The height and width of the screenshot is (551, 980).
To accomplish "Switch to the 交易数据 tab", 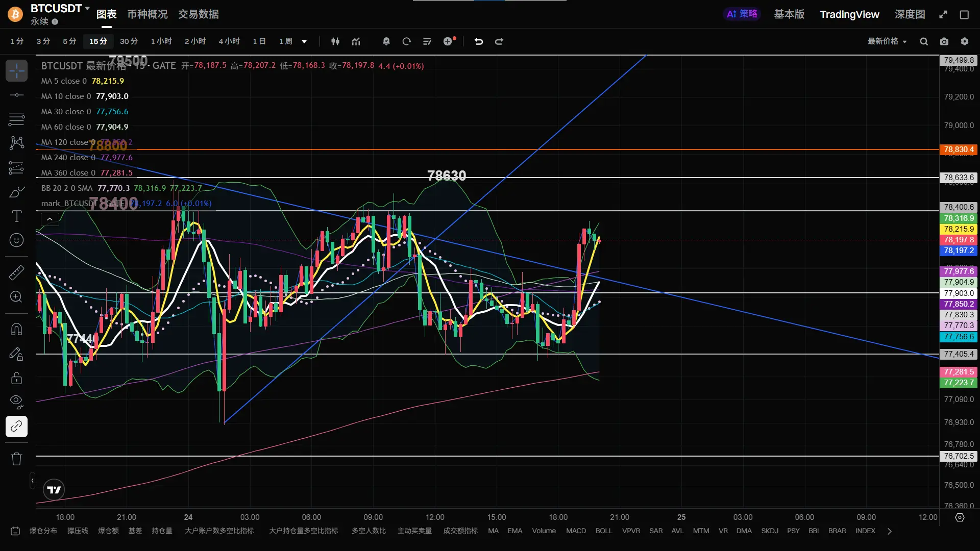I will point(199,14).
